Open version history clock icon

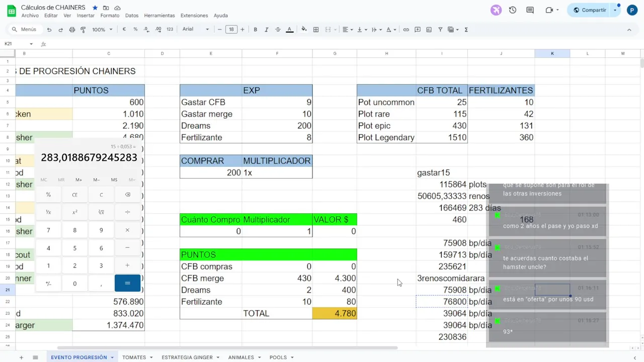tap(513, 10)
